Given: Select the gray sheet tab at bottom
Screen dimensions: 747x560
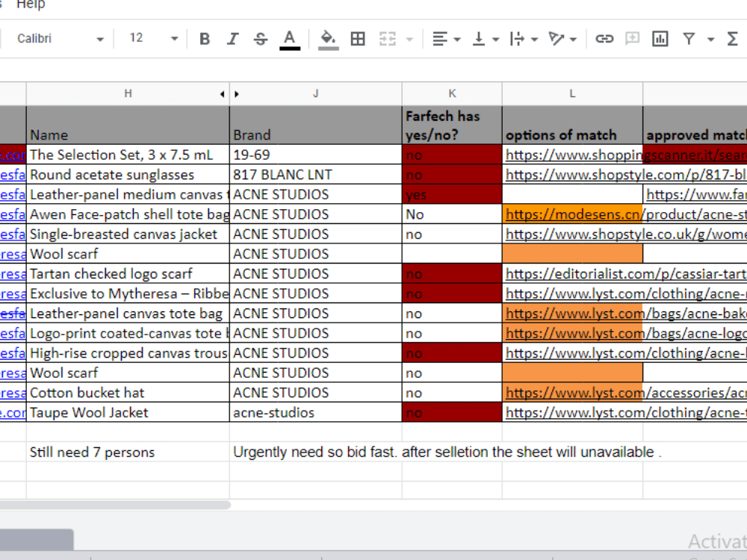Looking at the screenshot, I should tap(37, 540).
